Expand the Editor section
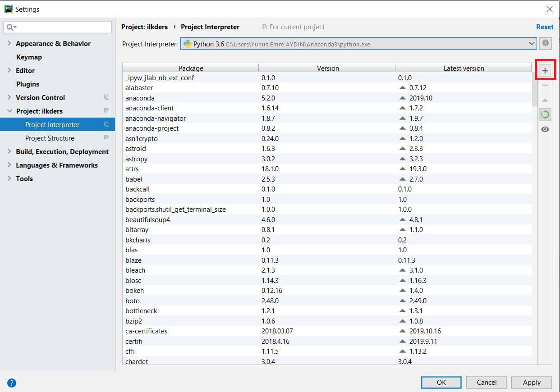This screenshot has height=392, width=560. [9, 70]
